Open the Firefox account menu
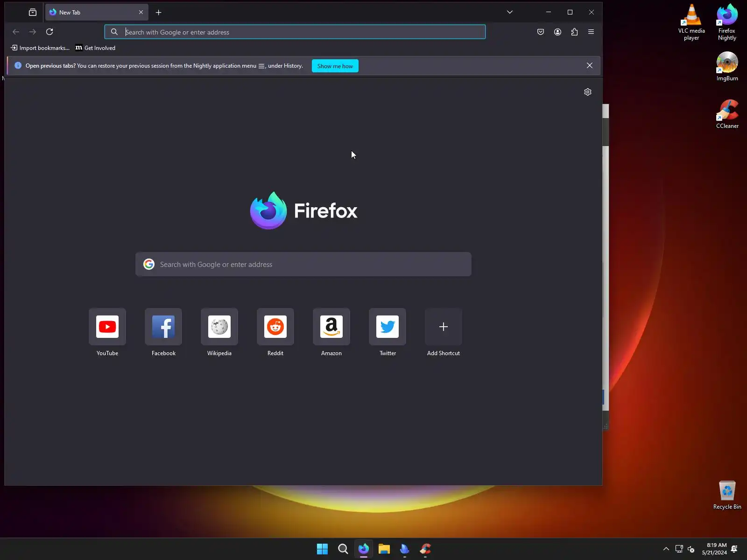747x560 pixels. pyautogui.click(x=557, y=32)
